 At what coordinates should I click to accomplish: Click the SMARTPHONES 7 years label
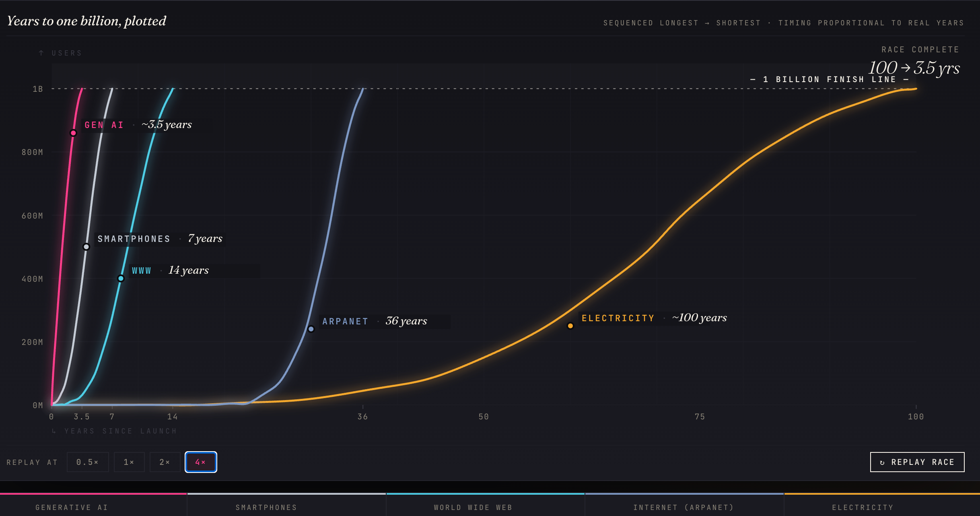pos(160,239)
